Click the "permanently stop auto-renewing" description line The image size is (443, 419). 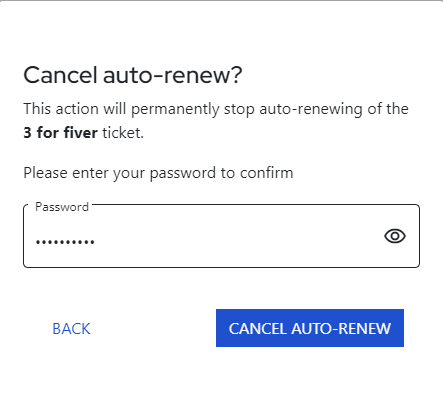click(x=216, y=109)
